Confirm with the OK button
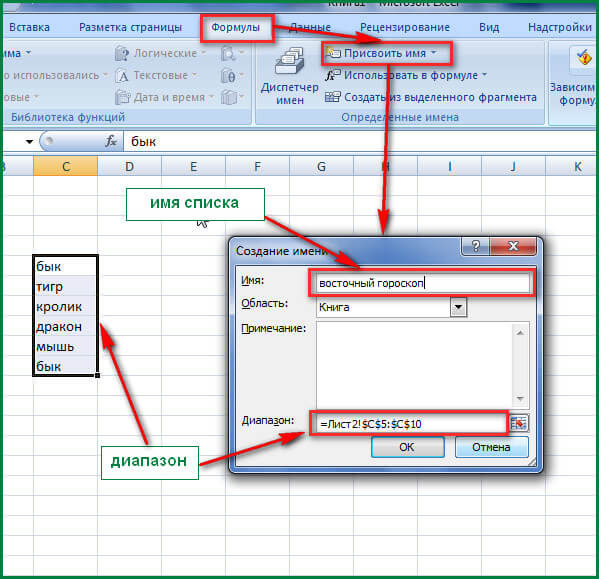Viewport: 599px width, 579px height. coord(408,447)
